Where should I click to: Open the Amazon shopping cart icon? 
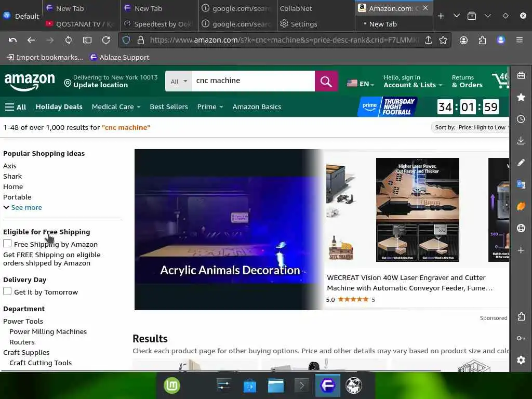[501, 81]
